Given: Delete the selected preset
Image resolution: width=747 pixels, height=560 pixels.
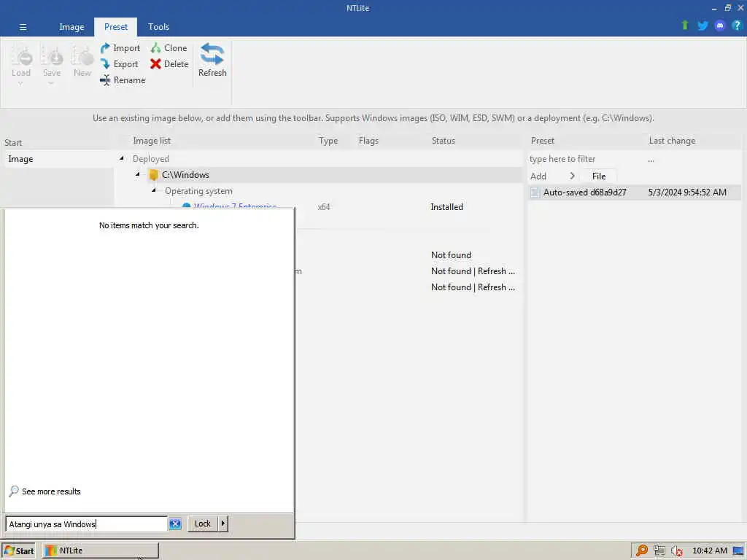Looking at the screenshot, I should [x=169, y=64].
